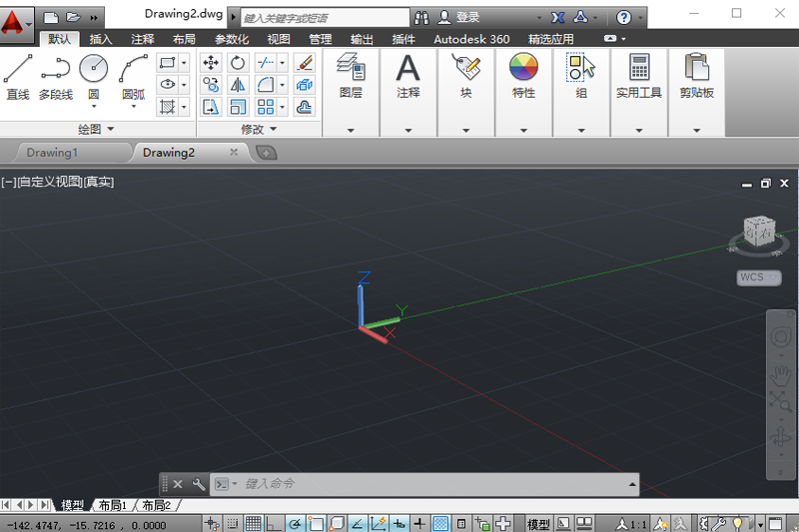Open the WCS coordinate system dropdown
Image resolution: width=799 pixels, height=532 pixels.
pyautogui.click(x=759, y=277)
